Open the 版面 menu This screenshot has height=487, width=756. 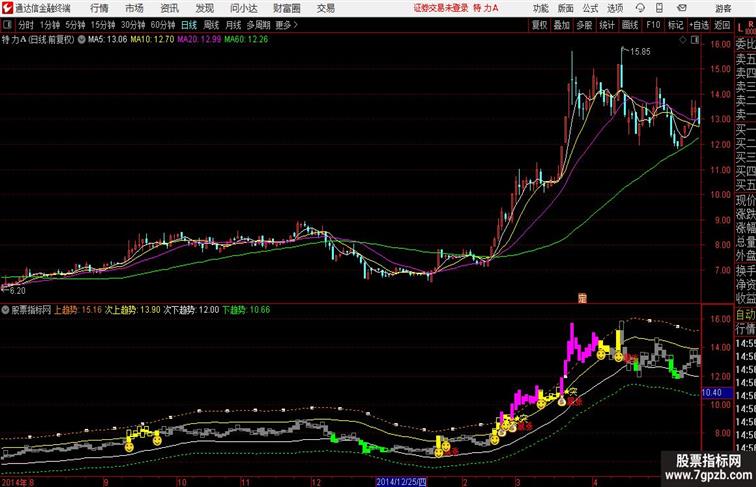click(x=565, y=8)
